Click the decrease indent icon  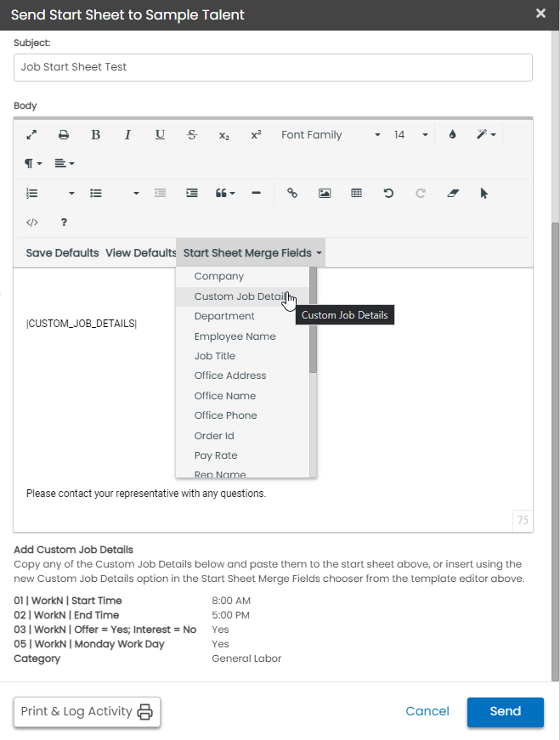(x=160, y=193)
